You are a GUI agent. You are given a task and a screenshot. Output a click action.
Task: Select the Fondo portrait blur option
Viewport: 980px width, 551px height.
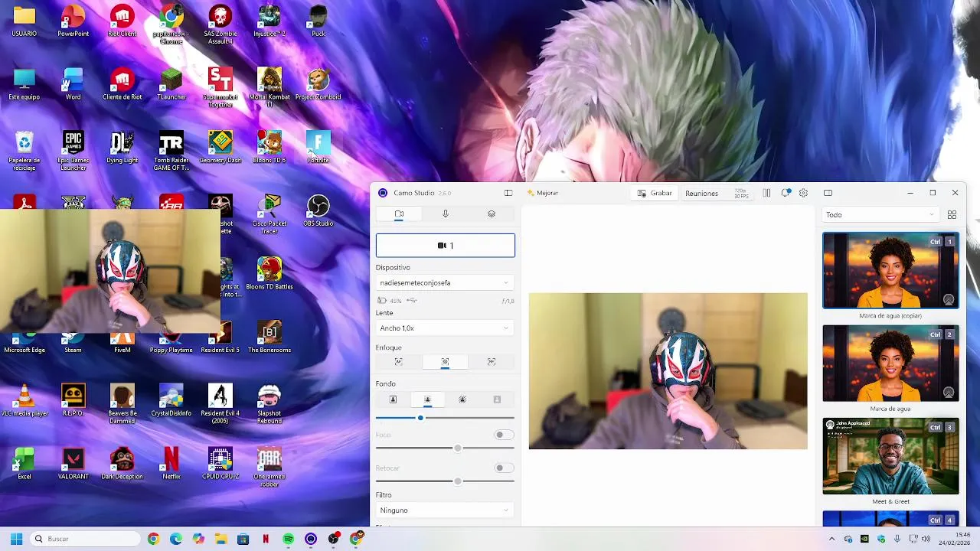pos(427,399)
